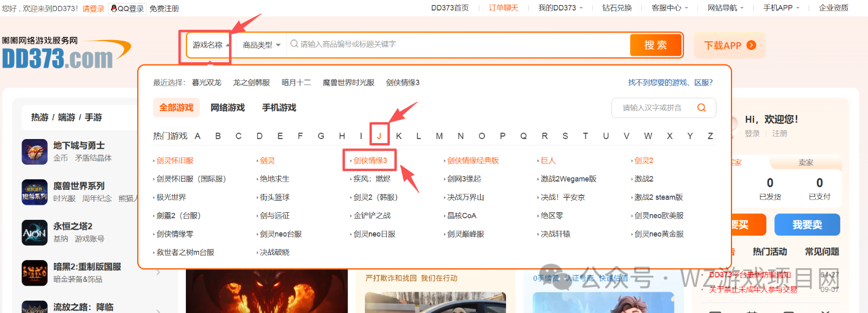
Task: Filter games by letter Z
Action: tap(710, 136)
